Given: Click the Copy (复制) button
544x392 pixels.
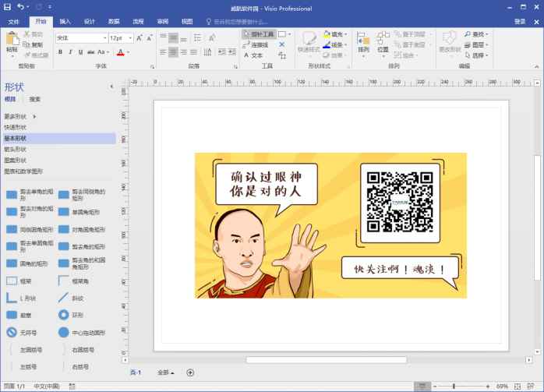Looking at the screenshot, I should coord(33,44).
